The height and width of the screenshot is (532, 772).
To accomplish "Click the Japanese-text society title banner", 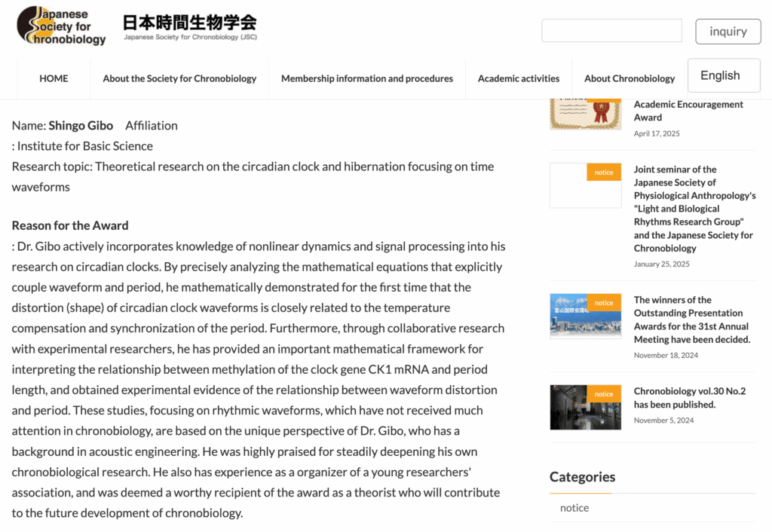I will [190, 28].
